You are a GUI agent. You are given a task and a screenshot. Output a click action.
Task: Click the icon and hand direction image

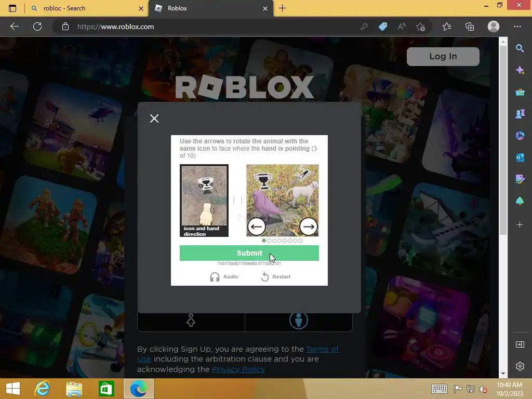204,201
